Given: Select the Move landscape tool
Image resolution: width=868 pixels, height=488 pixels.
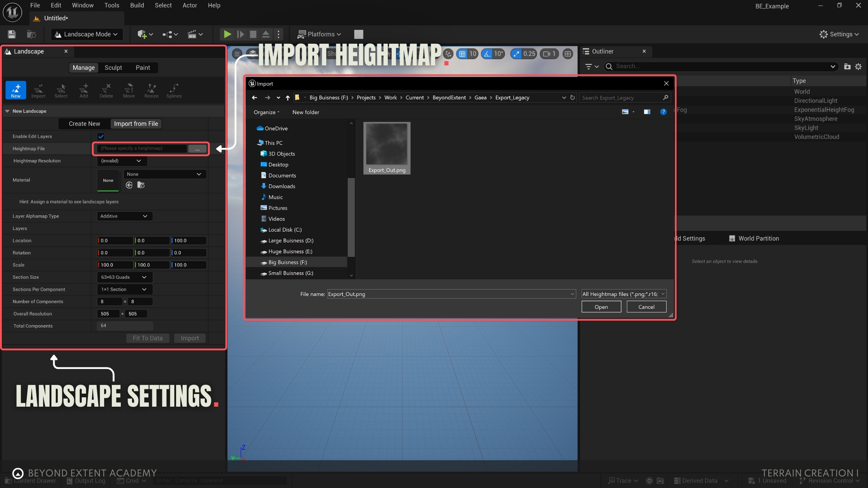Looking at the screenshot, I should point(129,90).
